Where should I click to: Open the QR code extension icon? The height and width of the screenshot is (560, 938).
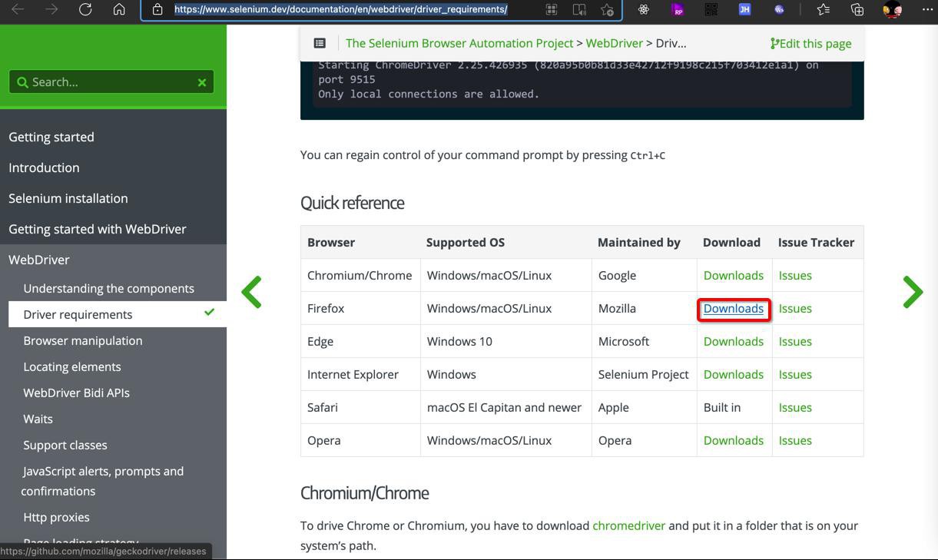(x=711, y=9)
